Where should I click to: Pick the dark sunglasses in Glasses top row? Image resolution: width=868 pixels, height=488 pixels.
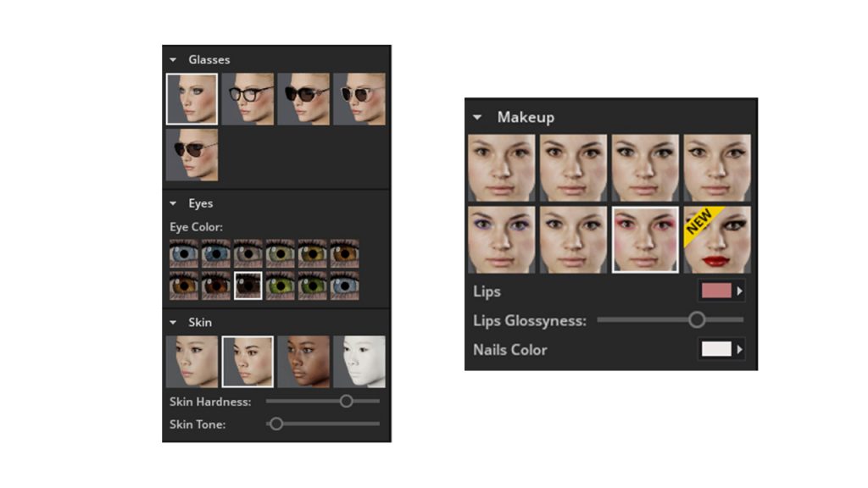pyautogui.click(x=303, y=99)
